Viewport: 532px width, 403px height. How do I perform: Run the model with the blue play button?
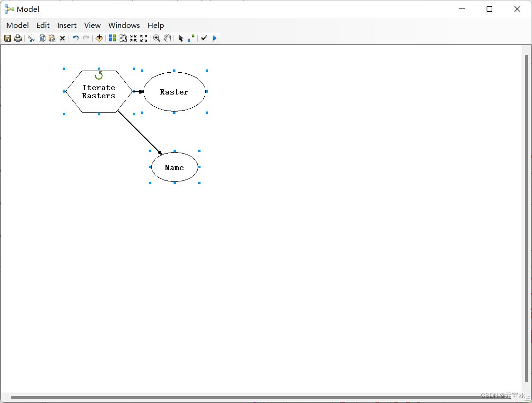(214, 38)
